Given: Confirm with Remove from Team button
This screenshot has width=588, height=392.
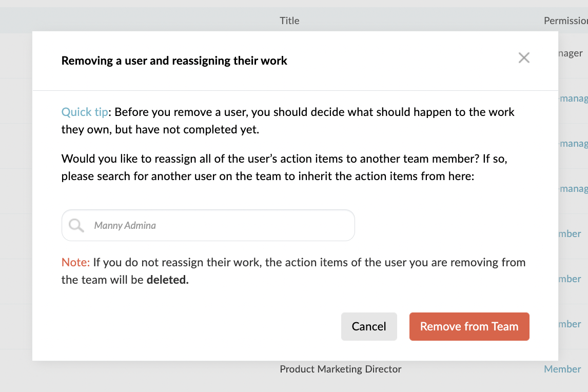Looking at the screenshot, I should point(469,326).
